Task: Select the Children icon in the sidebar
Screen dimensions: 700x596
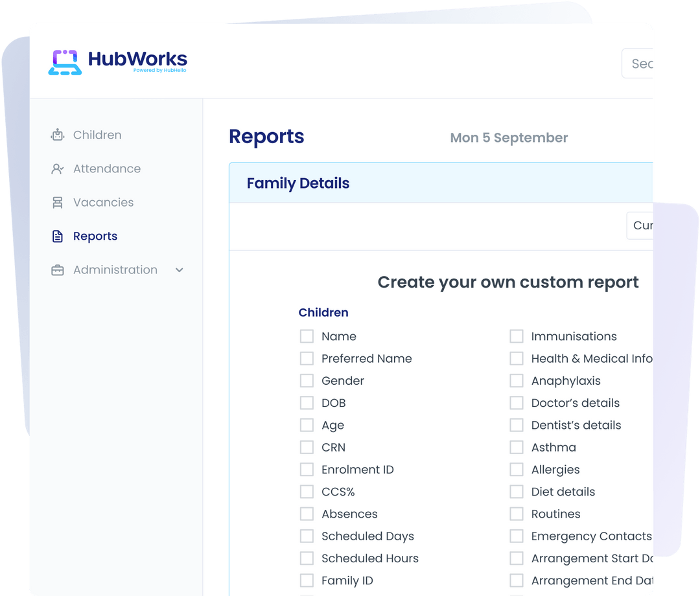Action: [x=58, y=135]
